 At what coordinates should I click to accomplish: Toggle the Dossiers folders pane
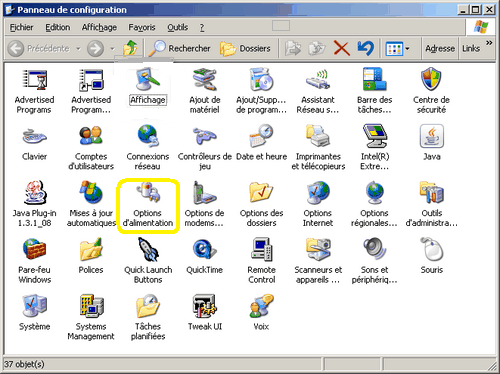tap(245, 49)
